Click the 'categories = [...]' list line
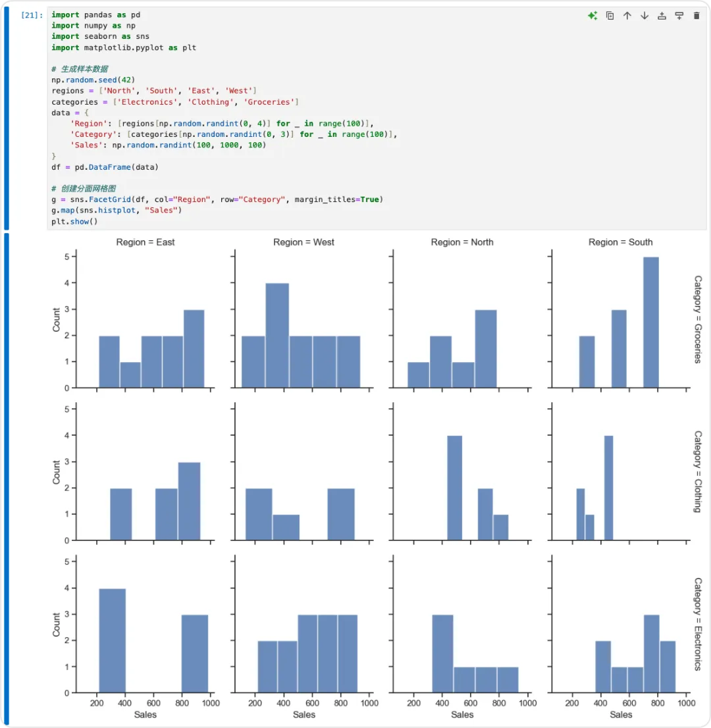Screen dimensions: 711x728 pyautogui.click(x=175, y=101)
